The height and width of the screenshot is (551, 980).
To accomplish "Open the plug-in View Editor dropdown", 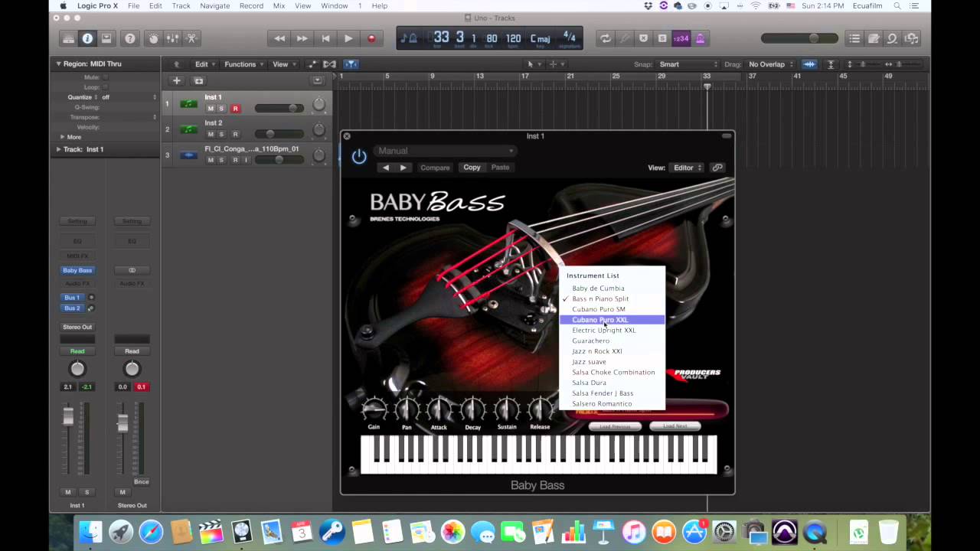I will click(687, 168).
